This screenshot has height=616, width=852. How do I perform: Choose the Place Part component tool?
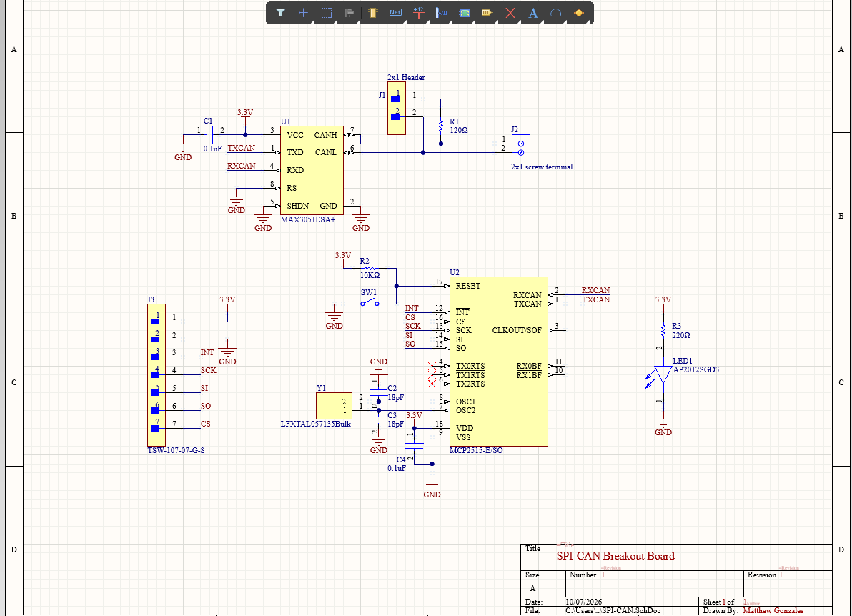(373, 12)
